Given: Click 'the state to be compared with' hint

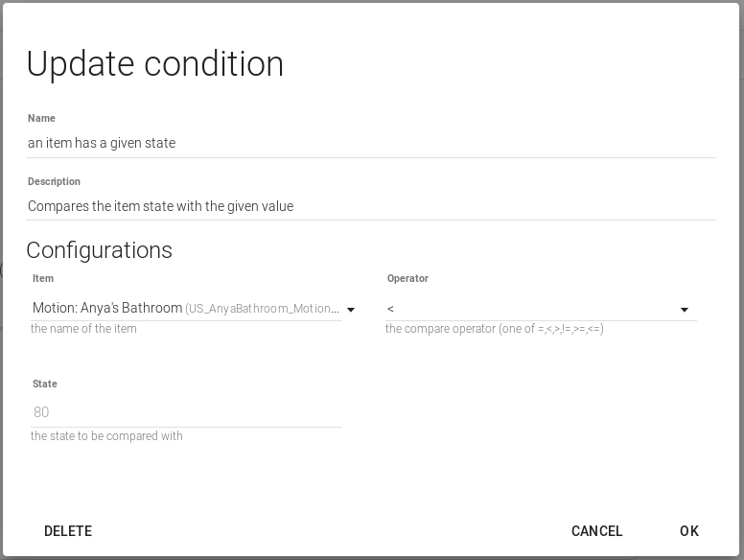Looking at the screenshot, I should 106,436.
